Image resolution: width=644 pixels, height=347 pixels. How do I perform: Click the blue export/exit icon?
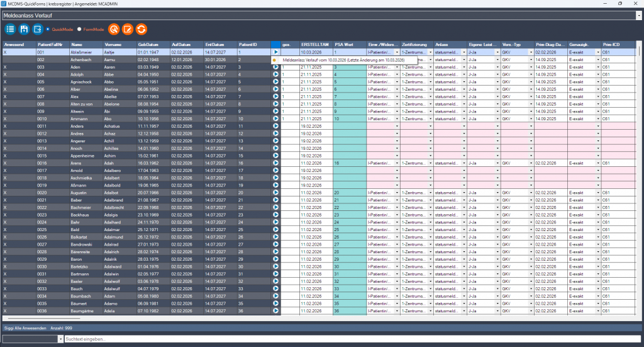coord(38,29)
